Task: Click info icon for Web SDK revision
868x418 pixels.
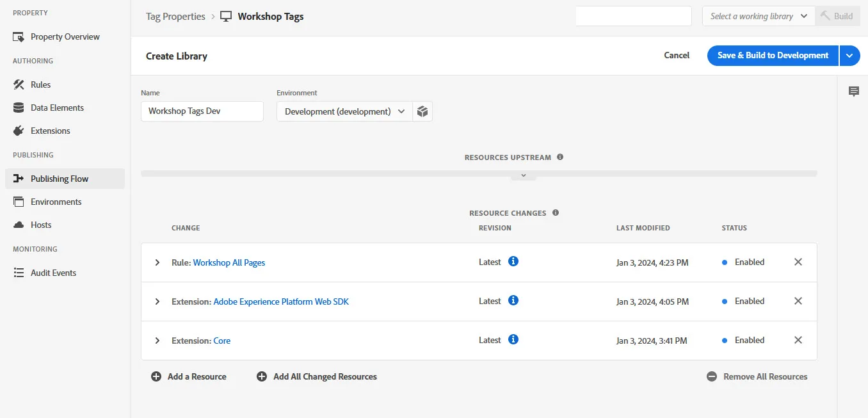Action: click(x=513, y=300)
